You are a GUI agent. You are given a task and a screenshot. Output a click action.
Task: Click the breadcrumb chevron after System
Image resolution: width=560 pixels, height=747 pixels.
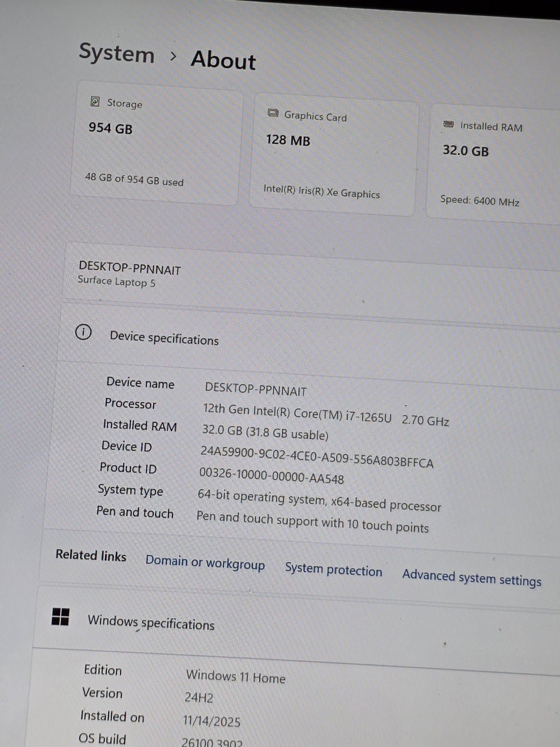[x=174, y=56]
